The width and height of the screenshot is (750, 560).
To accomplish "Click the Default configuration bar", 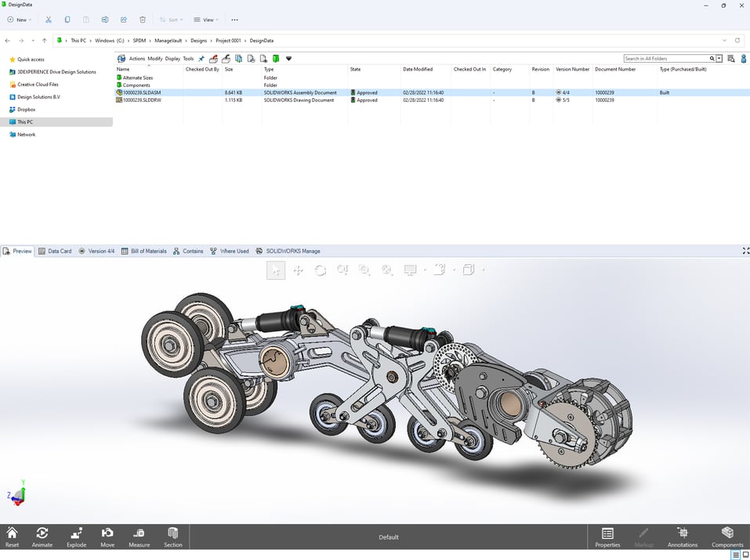I will pyautogui.click(x=388, y=537).
